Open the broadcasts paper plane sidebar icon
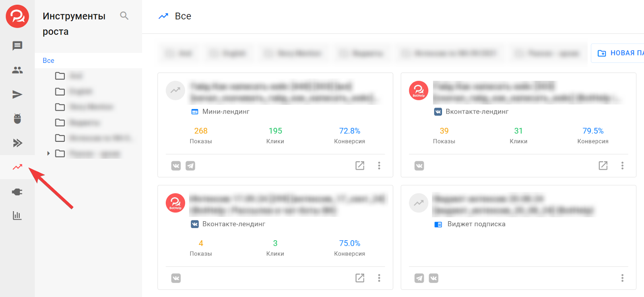The image size is (644, 297). coord(17,95)
